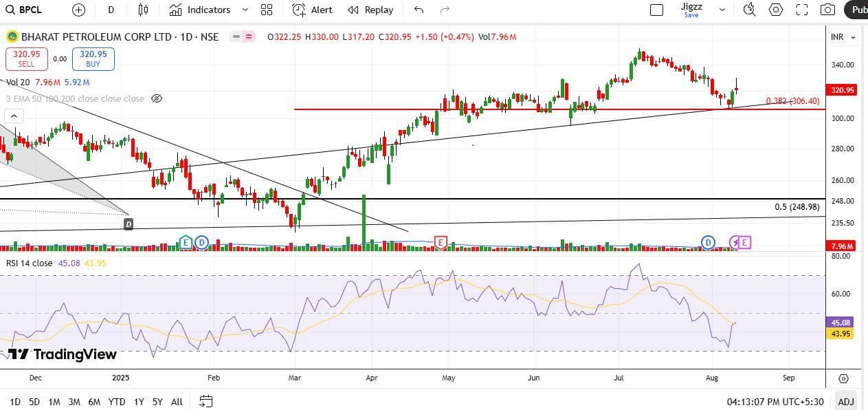Select the YTD time range
The width and height of the screenshot is (868, 410).
click(117, 401)
